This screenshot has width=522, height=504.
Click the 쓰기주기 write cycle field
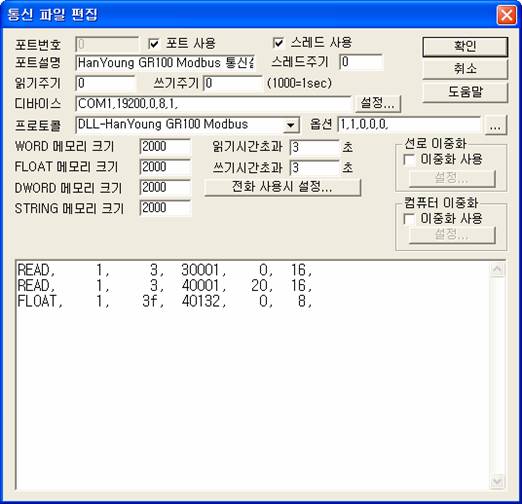pyautogui.click(x=233, y=83)
